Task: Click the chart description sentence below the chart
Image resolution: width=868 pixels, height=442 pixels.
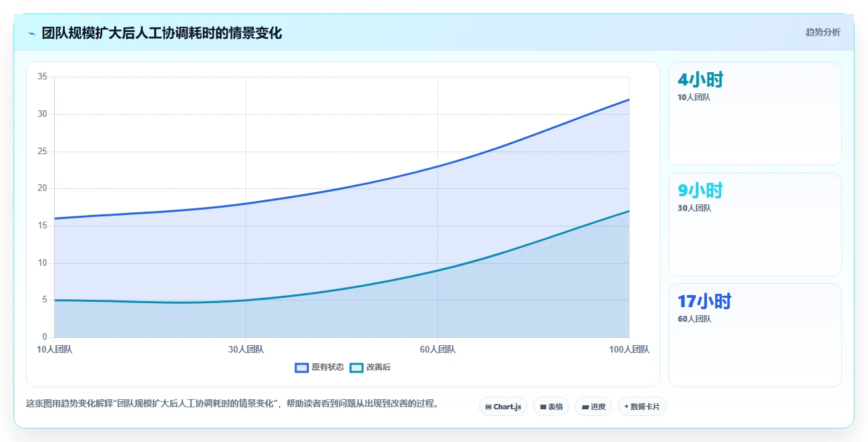Action: pos(232,404)
